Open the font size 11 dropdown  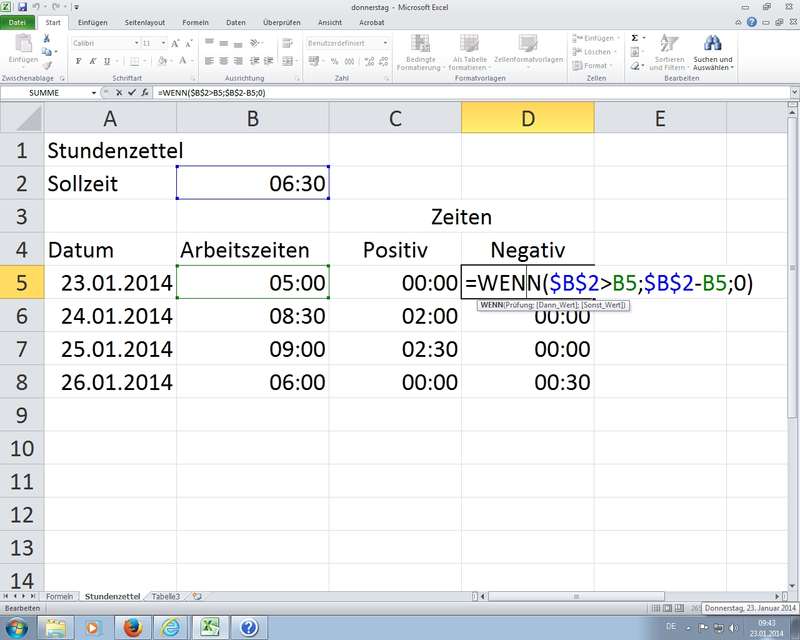point(163,43)
